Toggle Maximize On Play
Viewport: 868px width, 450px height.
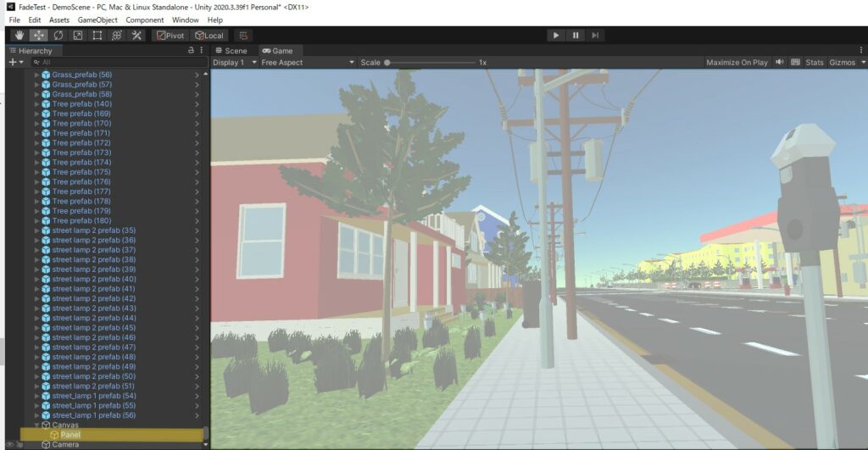pos(737,63)
